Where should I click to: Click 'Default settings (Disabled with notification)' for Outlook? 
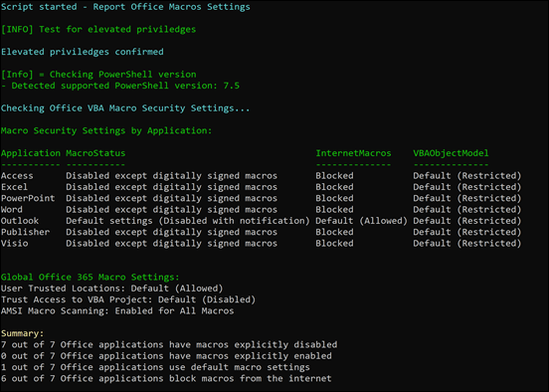(188, 221)
